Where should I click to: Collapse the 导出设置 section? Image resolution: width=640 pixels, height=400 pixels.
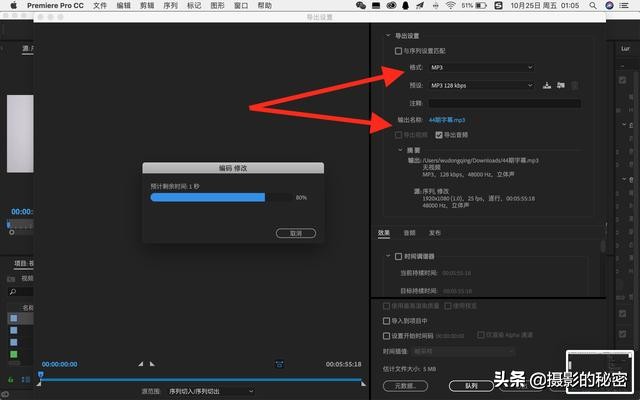[388, 36]
